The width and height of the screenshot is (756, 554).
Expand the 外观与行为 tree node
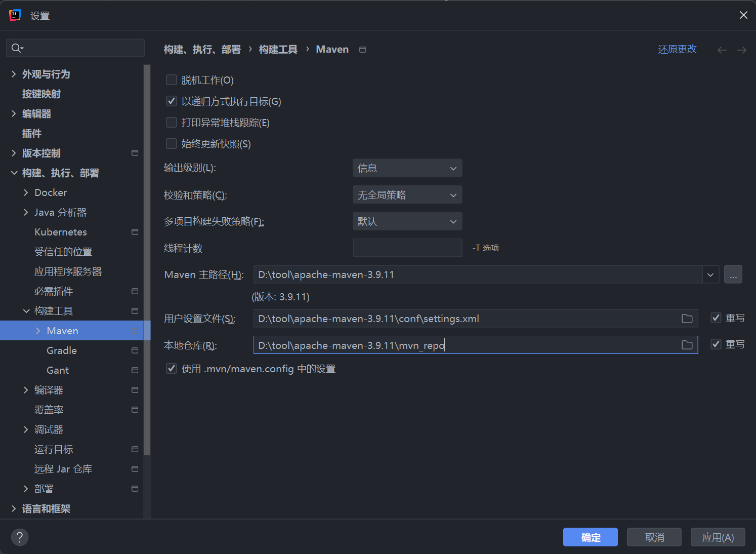[14, 74]
